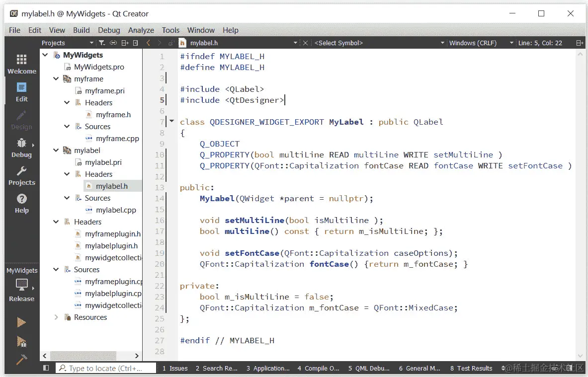The height and width of the screenshot is (377, 588).
Task: Open myframe.h in the tree
Action: 113,115
